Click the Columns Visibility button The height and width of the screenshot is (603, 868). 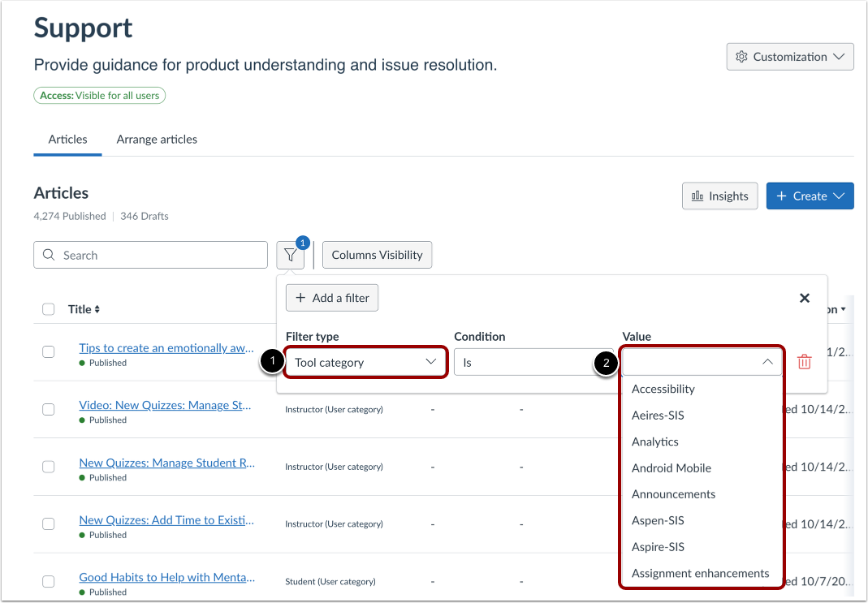click(377, 254)
